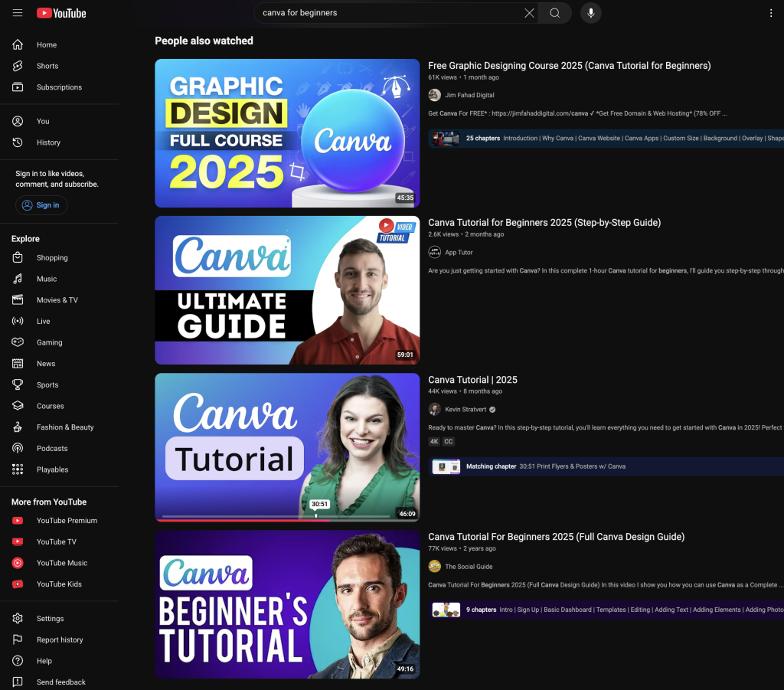Start voice search with microphone
The image size is (784, 690).
[590, 13]
